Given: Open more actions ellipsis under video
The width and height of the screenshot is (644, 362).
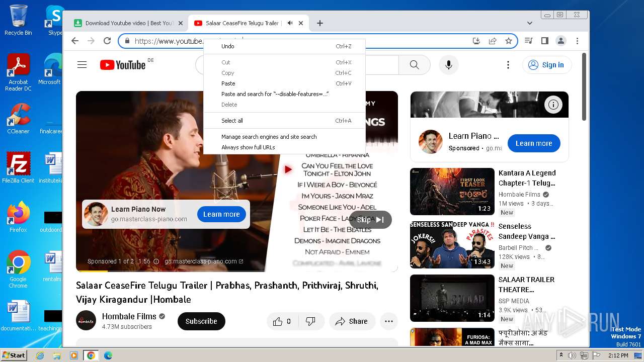Looking at the screenshot, I should click(x=388, y=321).
